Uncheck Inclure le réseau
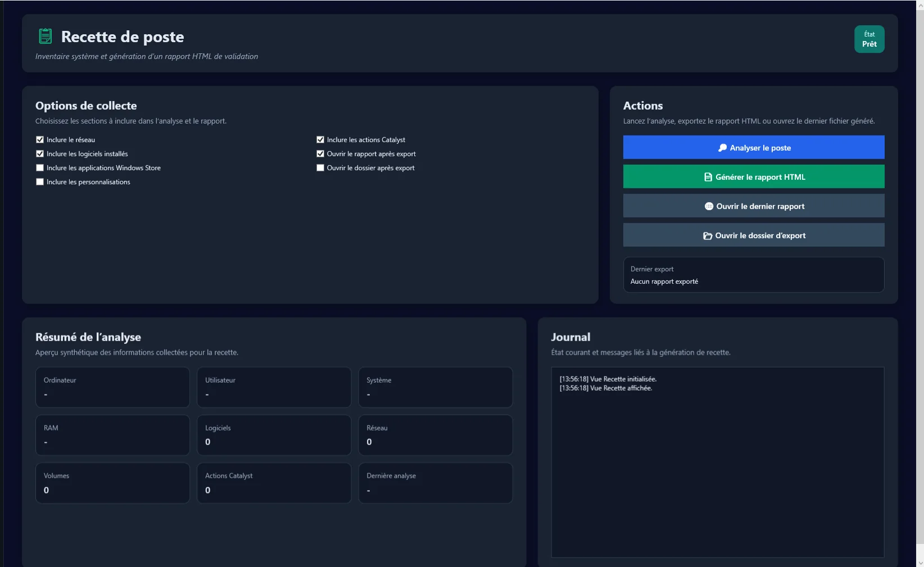Viewport: 924px width, 567px height. pyautogui.click(x=40, y=140)
